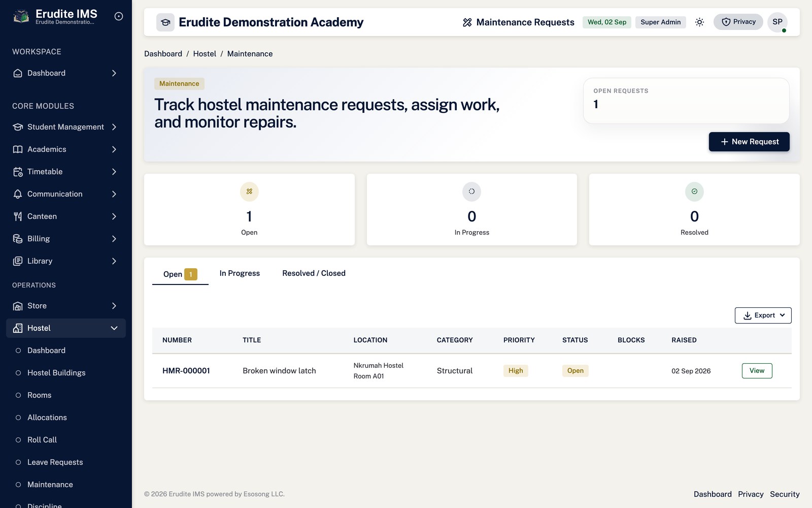Click the Privacy button in header
This screenshot has height=508, width=812.
[738, 22]
